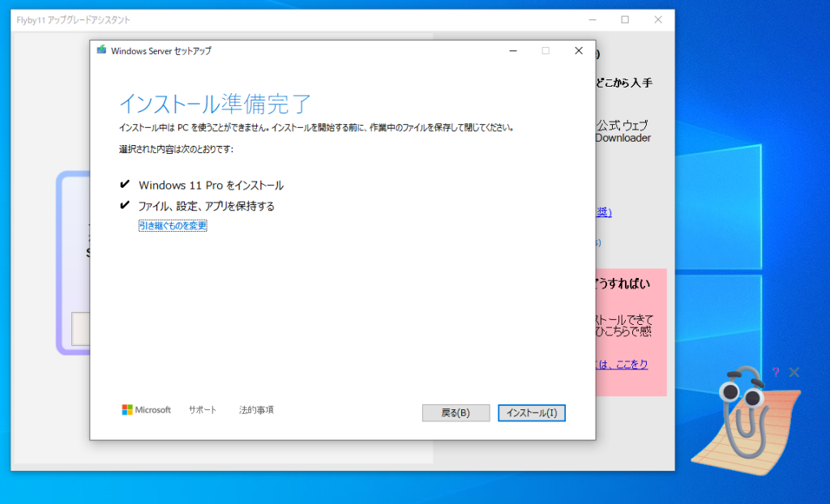Close the Flyby11 アップグレードアシスタント window
830x504 pixels.
point(658,20)
